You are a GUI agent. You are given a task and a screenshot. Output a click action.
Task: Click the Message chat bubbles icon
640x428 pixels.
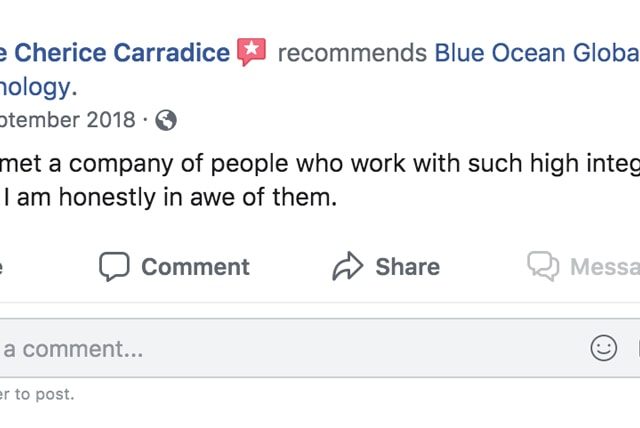tap(543, 266)
